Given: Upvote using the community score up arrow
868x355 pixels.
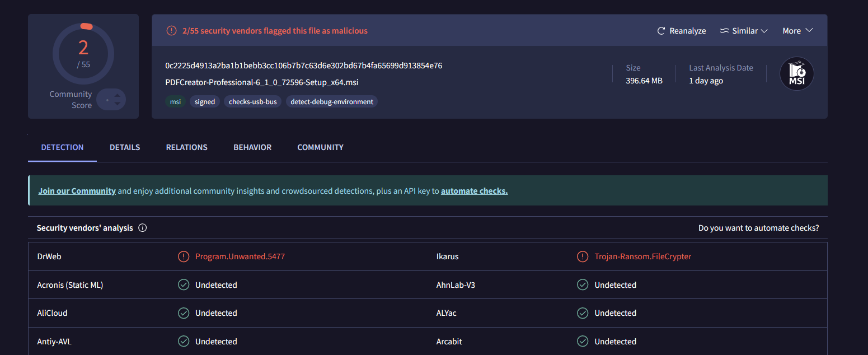Looking at the screenshot, I should 117,96.
